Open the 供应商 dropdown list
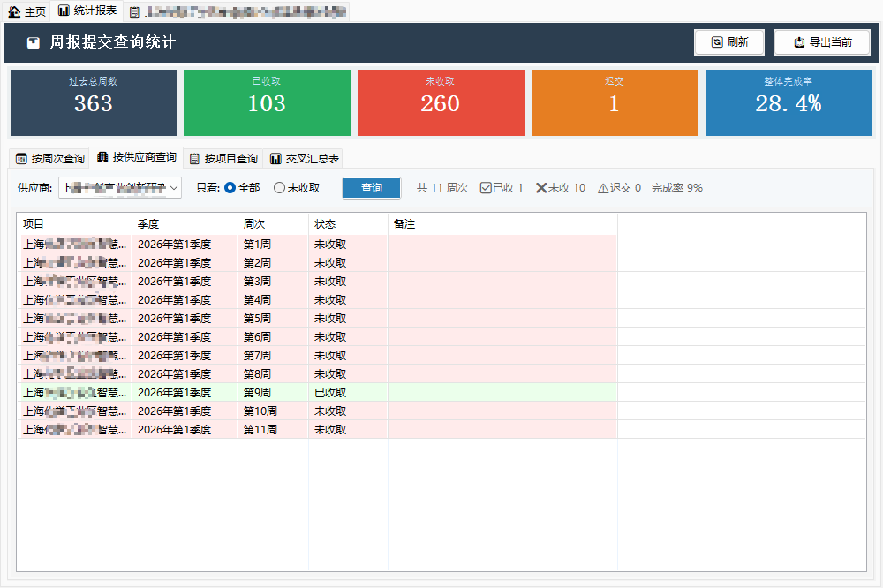This screenshot has height=588, width=883. (115, 188)
